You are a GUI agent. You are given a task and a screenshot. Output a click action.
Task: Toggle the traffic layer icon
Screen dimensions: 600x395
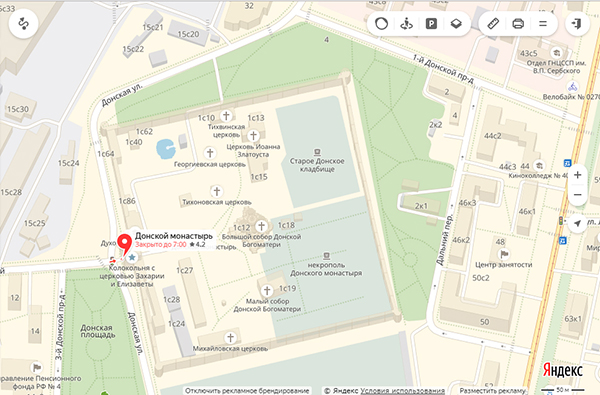coord(382,24)
